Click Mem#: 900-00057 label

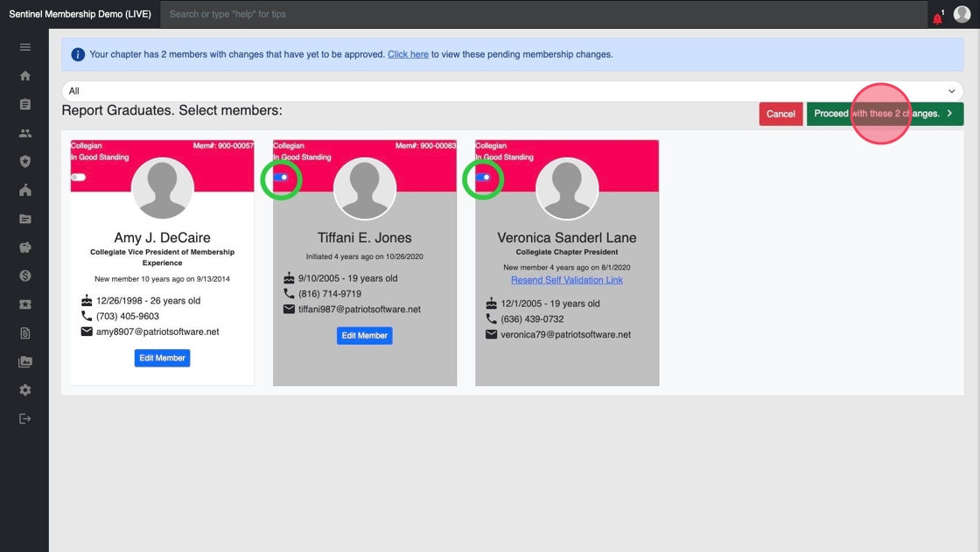223,146
